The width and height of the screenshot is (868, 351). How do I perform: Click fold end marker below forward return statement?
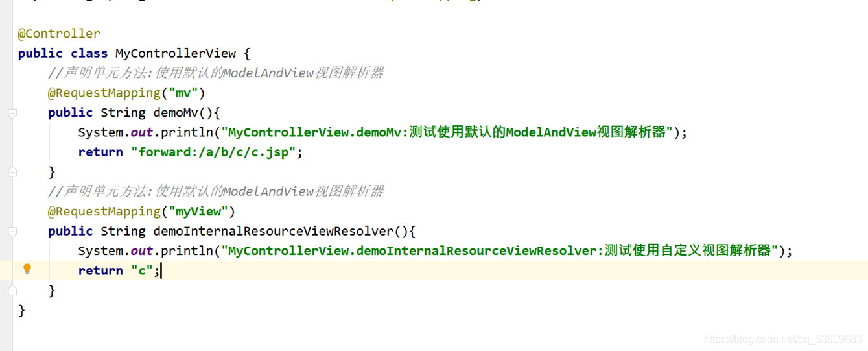(x=12, y=172)
